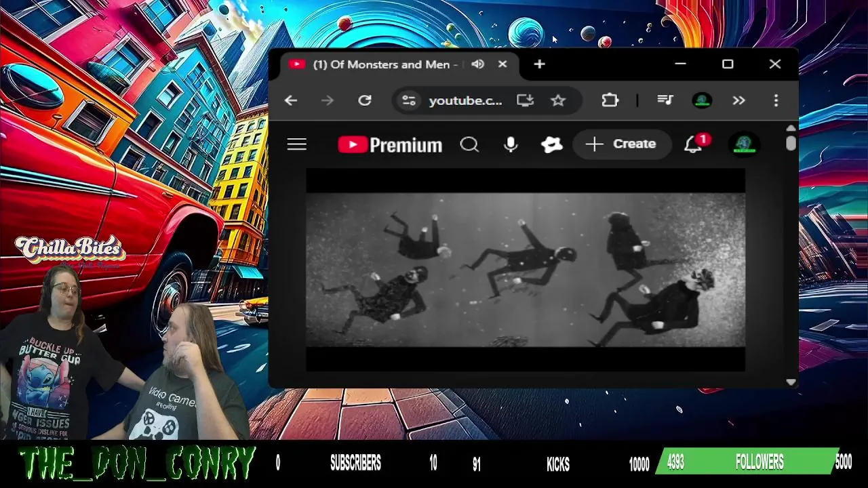Click the video player frame

tap(526, 270)
